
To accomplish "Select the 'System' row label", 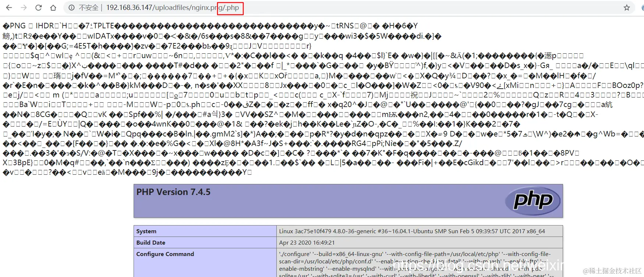I will tap(146, 231).
